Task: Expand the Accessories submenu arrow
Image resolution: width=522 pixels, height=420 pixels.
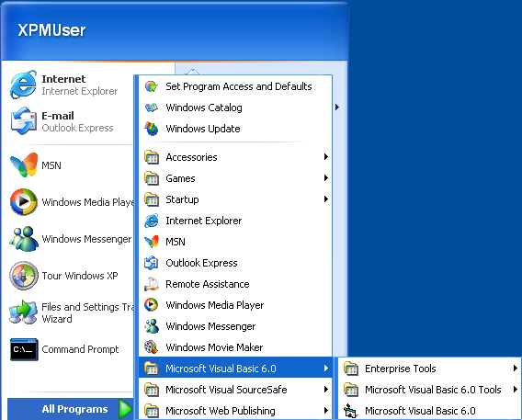Action: point(326,157)
